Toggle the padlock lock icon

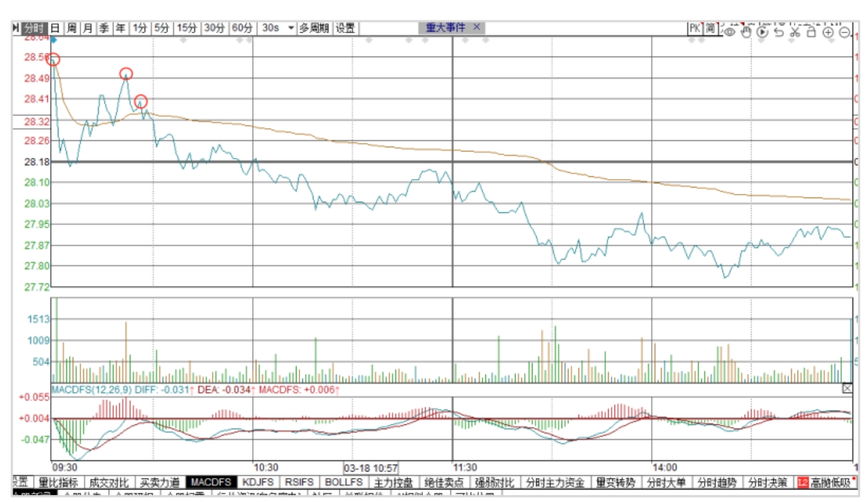pyautogui.click(x=811, y=32)
